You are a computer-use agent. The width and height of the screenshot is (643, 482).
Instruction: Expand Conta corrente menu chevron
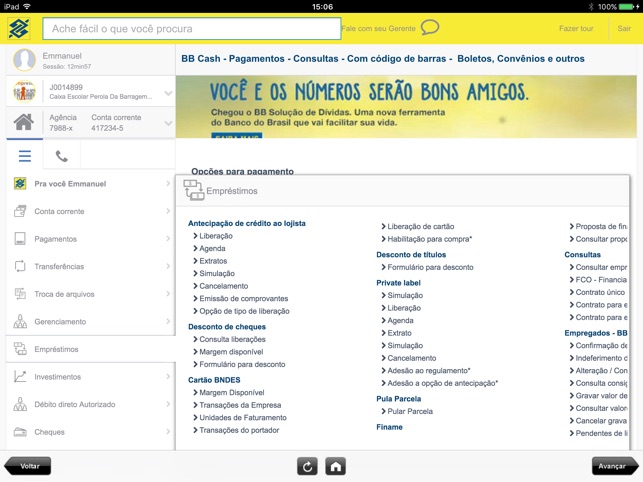click(x=168, y=211)
